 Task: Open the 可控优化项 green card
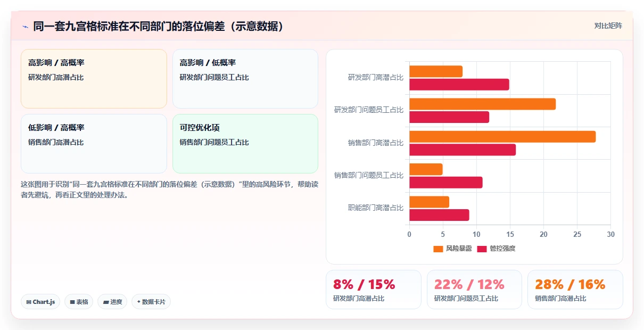[245, 144]
